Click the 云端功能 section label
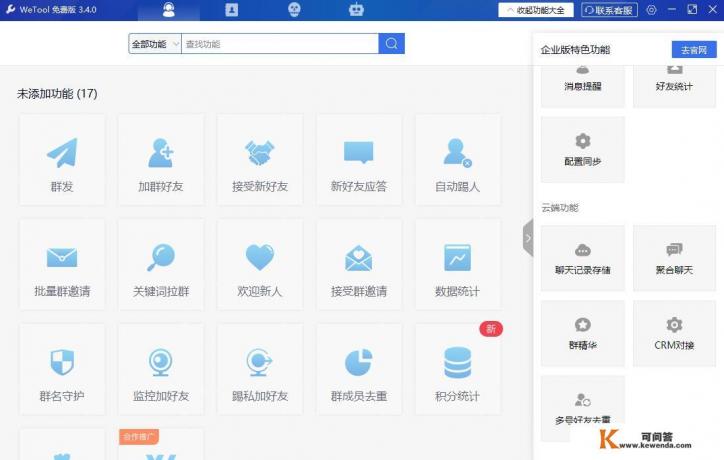The height and width of the screenshot is (460, 724). (x=560, y=207)
